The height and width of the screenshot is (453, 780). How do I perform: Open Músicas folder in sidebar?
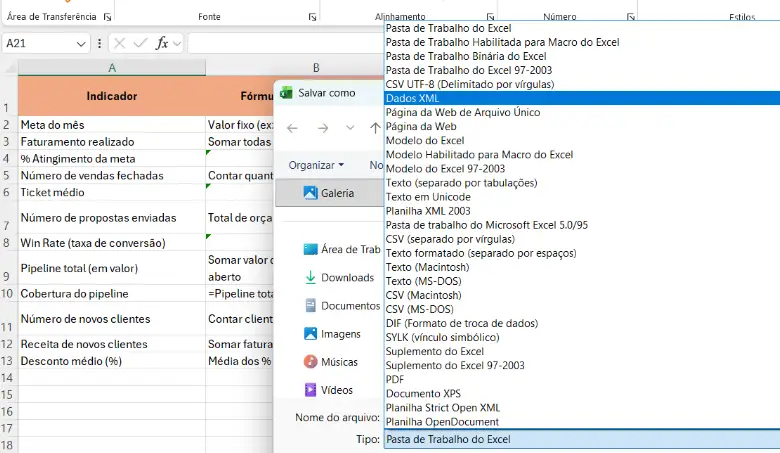point(331,362)
